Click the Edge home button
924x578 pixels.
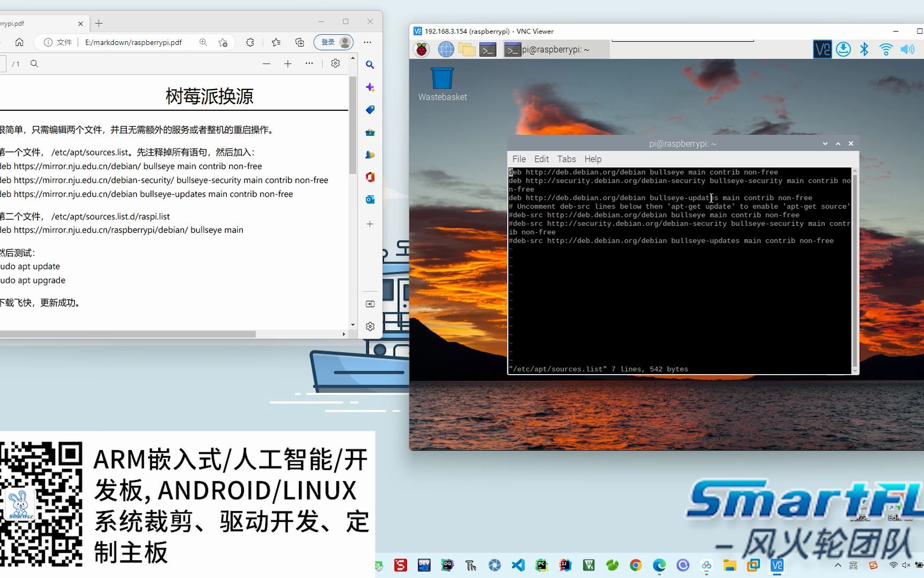19,42
